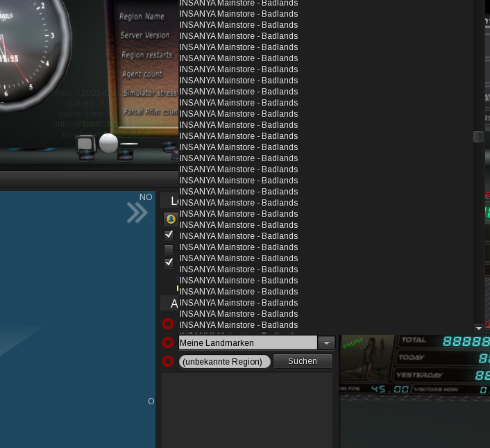Click the scrollbar down arrow of the landmark list

478,329
